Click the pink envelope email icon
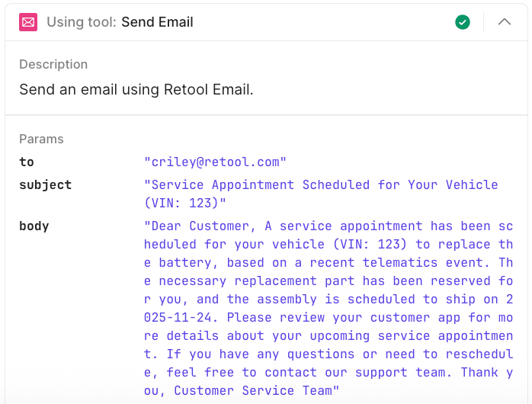The width and height of the screenshot is (532, 404). pos(28,22)
